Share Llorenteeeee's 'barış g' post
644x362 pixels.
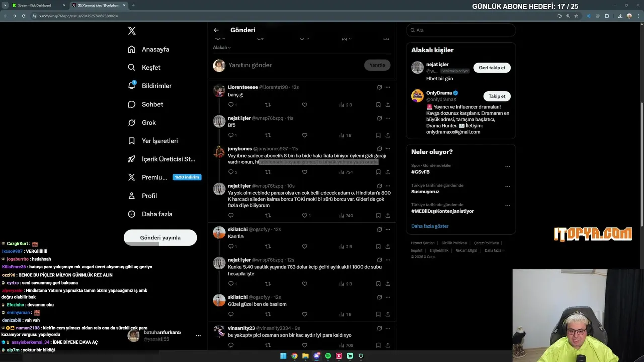point(388,105)
